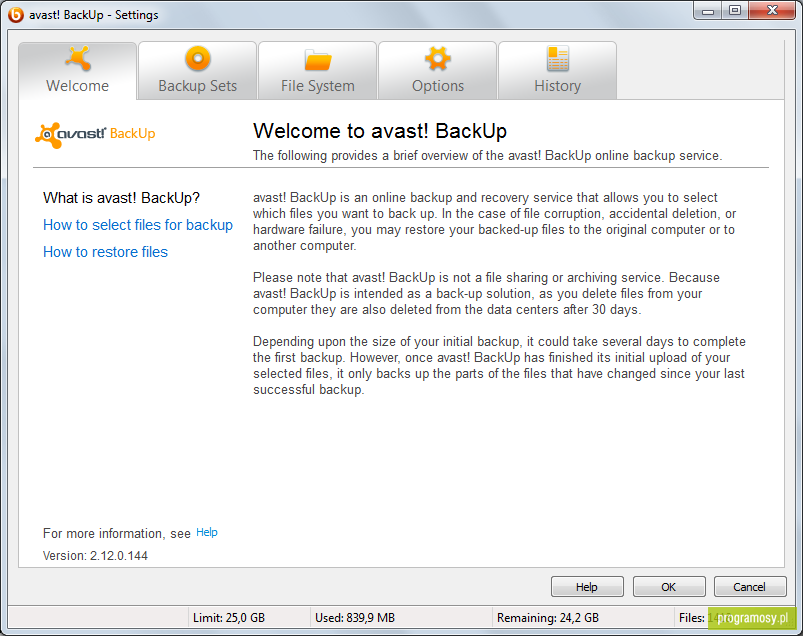
Task: Click the 'Used: 839,9 MB' status entry
Action: (x=355, y=618)
